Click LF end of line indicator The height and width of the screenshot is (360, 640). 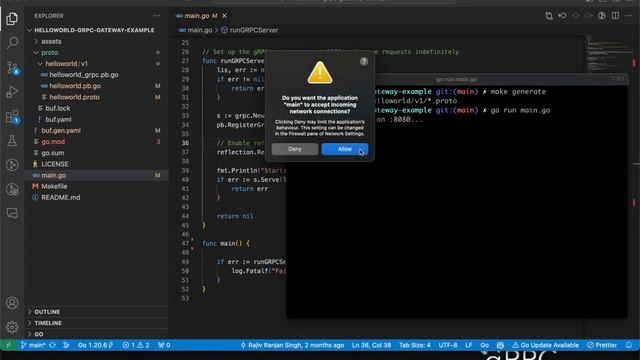(469, 345)
